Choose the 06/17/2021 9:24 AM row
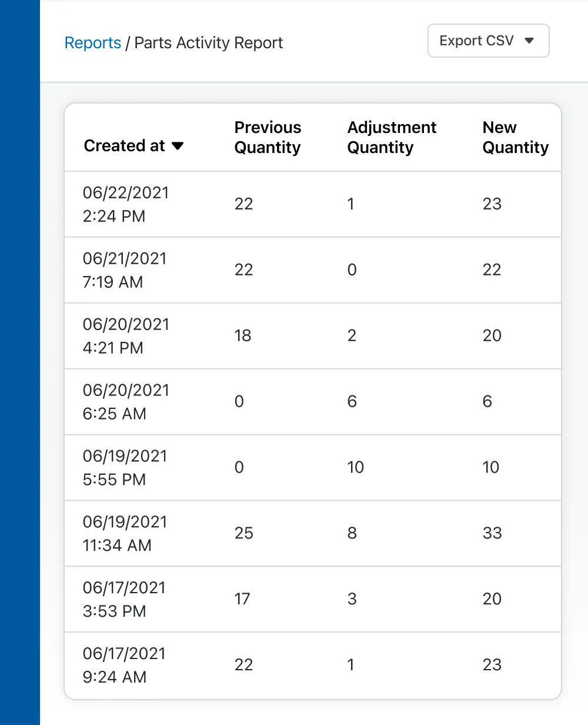588x725 pixels. (124, 666)
